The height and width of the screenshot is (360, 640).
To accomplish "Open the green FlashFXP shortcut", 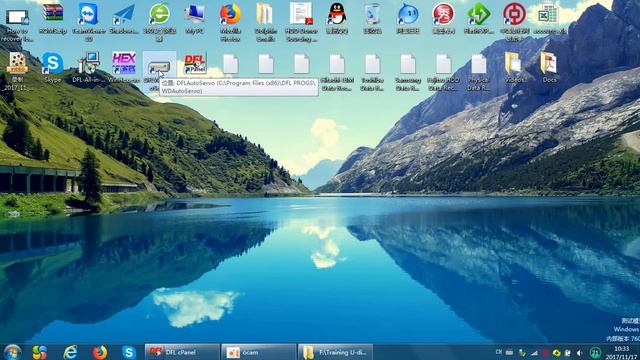I will (x=479, y=18).
